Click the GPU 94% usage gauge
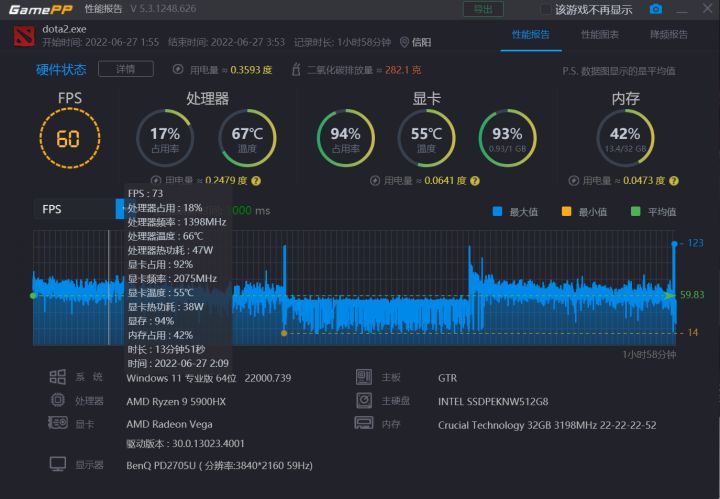Image resolution: width=720 pixels, height=499 pixels. 345,138
